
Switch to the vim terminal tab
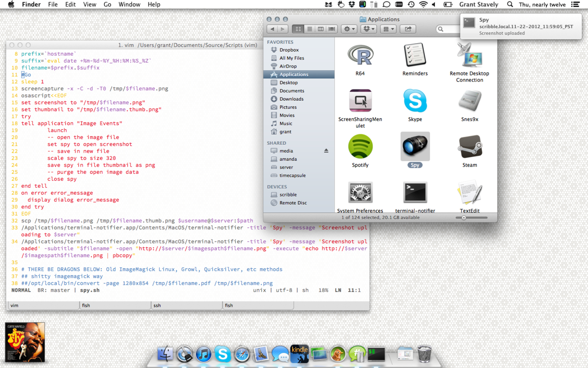pyautogui.click(x=43, y=305)
